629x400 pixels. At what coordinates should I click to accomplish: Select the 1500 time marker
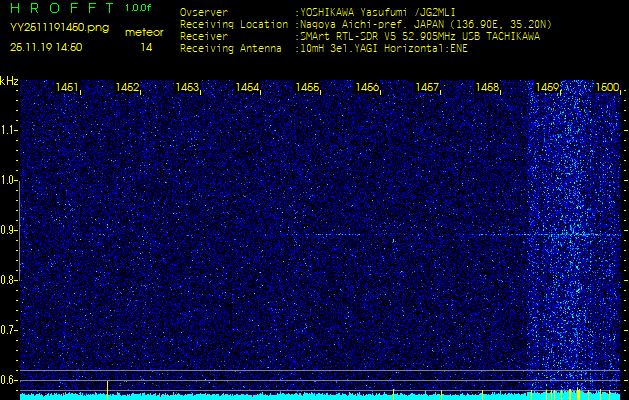(x=607, y=88)
